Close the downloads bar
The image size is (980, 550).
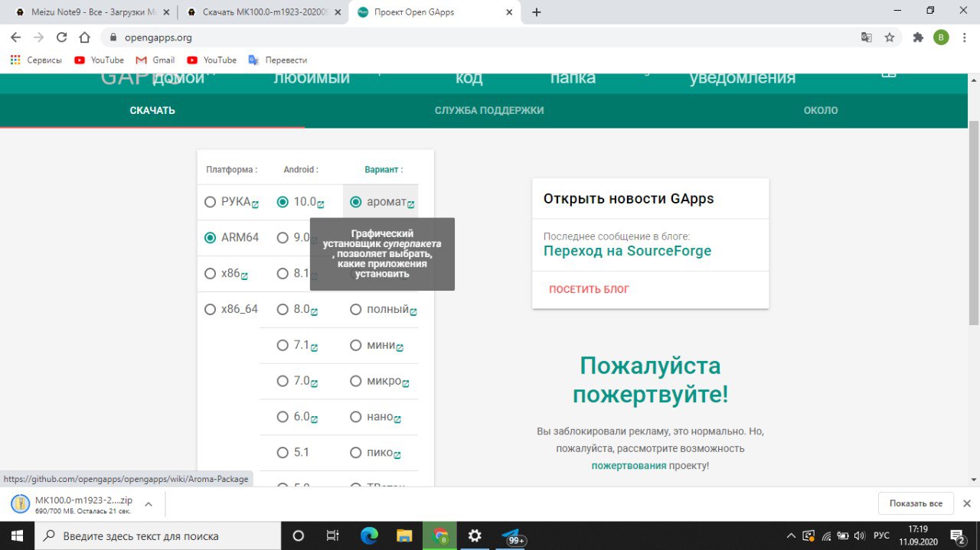[x=966, y=503]
